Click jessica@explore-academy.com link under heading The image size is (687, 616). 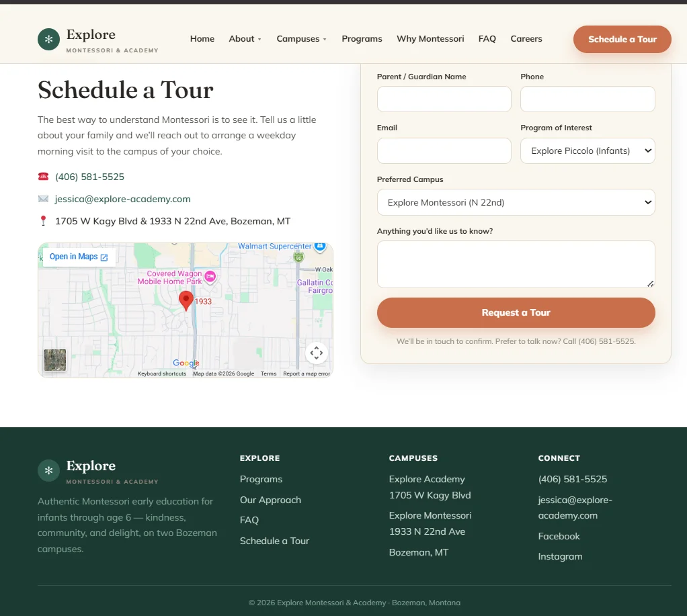[x=122, y=200]
